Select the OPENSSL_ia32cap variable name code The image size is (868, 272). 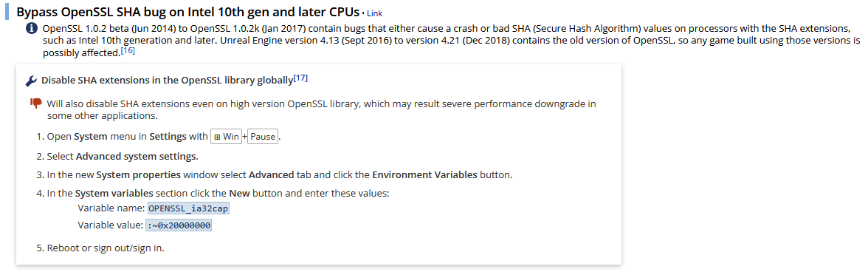click(x=188, y=209)
